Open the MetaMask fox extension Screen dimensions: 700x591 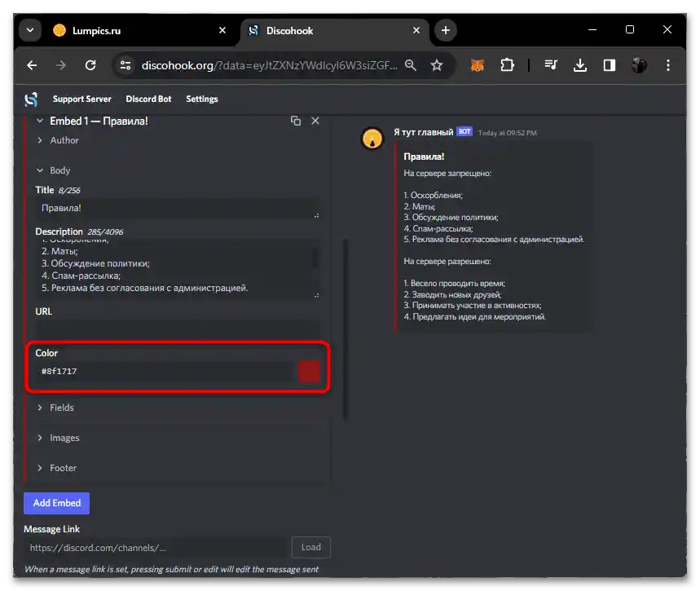coord(478,66)
